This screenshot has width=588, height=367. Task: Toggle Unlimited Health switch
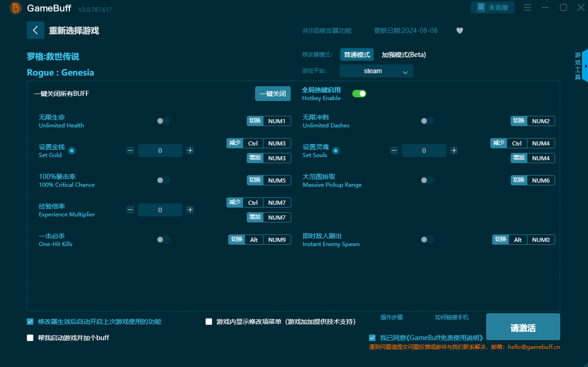point(163,121)
